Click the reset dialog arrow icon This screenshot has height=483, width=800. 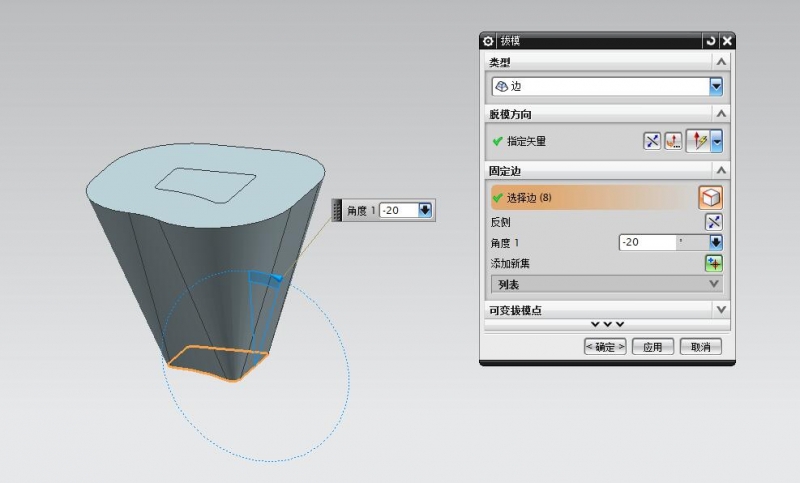tap(710, 41)
